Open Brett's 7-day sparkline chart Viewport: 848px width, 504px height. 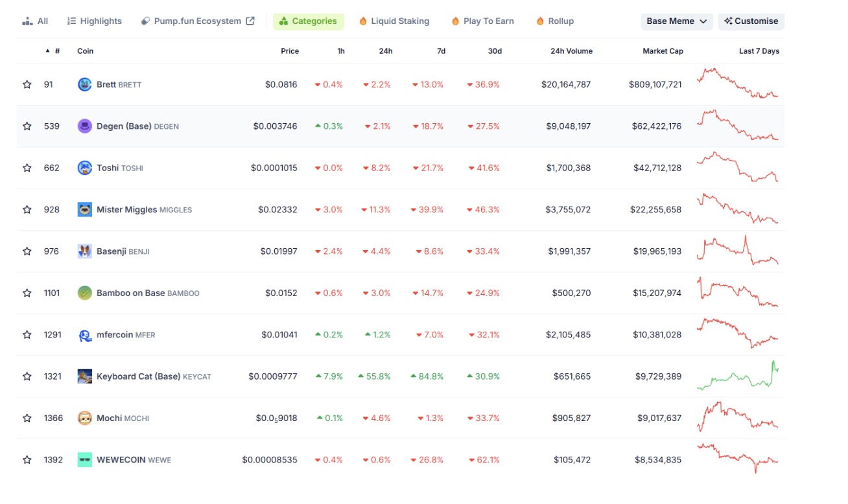(x=738, y=84)
